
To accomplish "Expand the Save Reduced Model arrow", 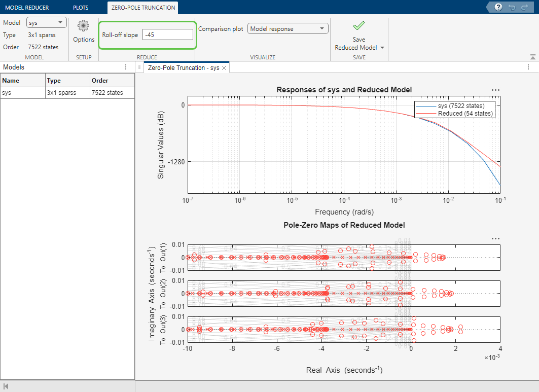I will click(382, 48).
